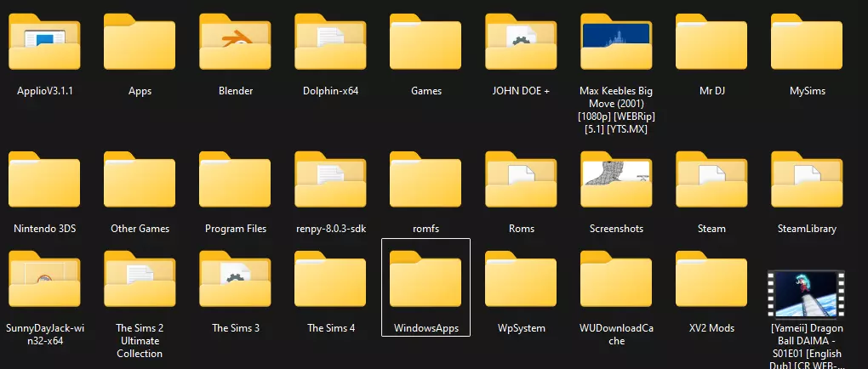The width and height of the screenshot is (868, 369).
Task: Click the 'The Sims 4' name label
Action: [x=331, y=328]
